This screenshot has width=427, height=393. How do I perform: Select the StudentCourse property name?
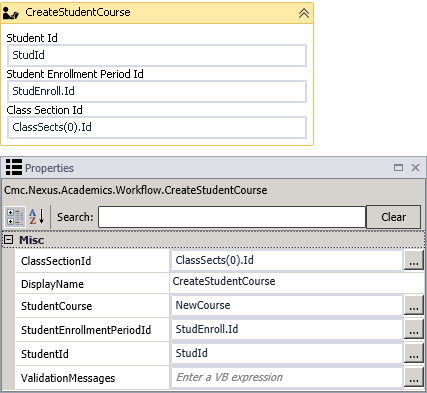coord(56,306)
